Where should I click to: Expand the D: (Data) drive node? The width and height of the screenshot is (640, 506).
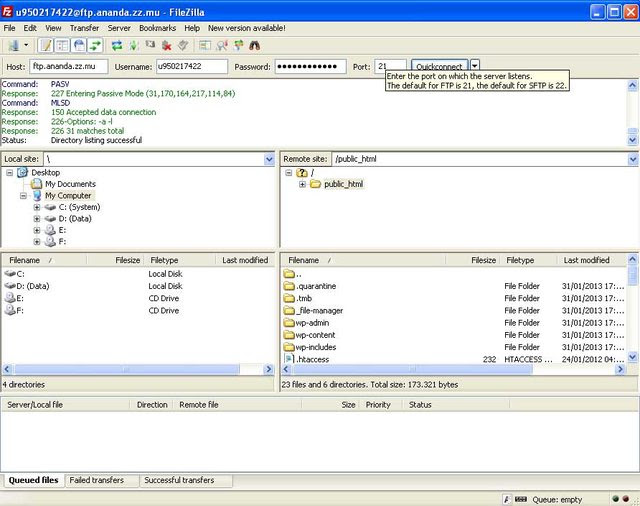[x=37, y=218]
